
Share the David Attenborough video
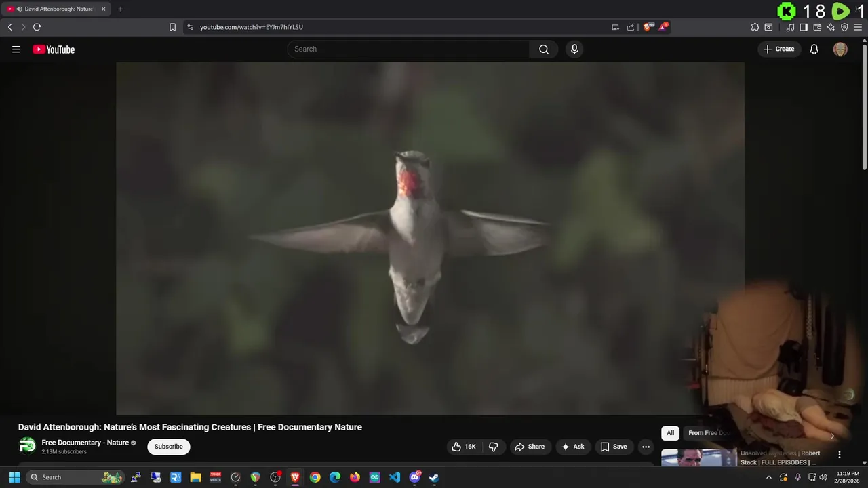[530, 447]
